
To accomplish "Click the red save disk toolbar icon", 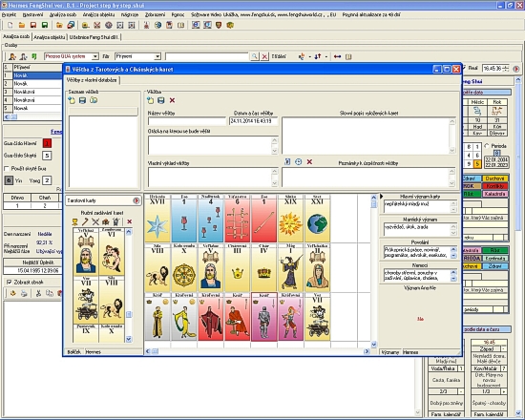I will pyautogui.click(x=33, y=25).
